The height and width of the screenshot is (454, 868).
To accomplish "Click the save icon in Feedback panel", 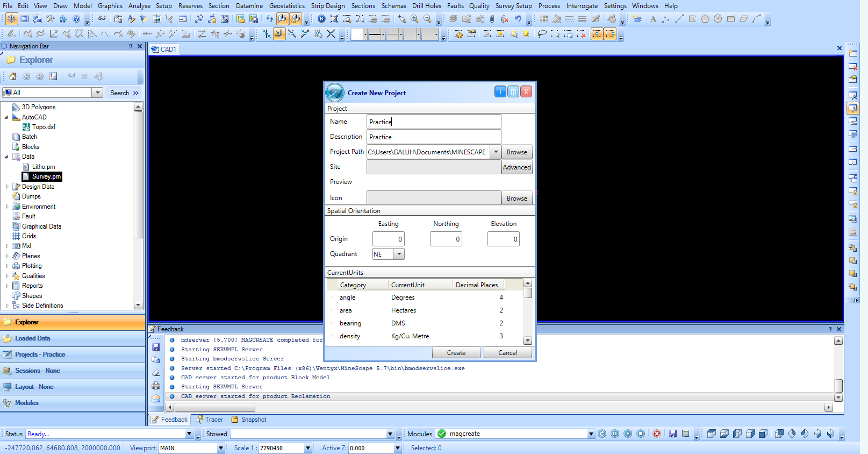I will point(156,347).
